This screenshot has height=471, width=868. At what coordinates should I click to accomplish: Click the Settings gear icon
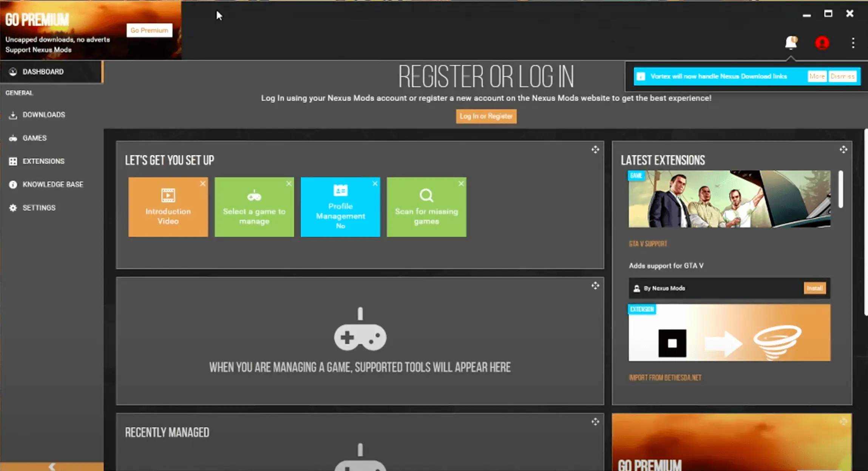[x=13, y=208]
